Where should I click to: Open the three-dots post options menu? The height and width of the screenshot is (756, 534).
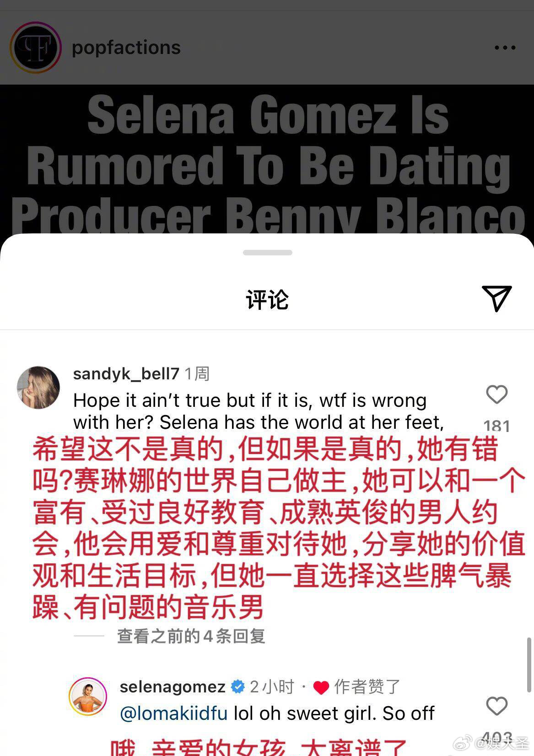click(505, 48)
